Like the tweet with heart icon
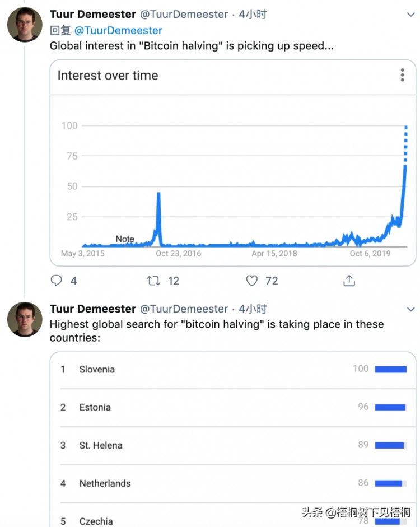Screen dimensions: 420x527 tap(251, 281)
